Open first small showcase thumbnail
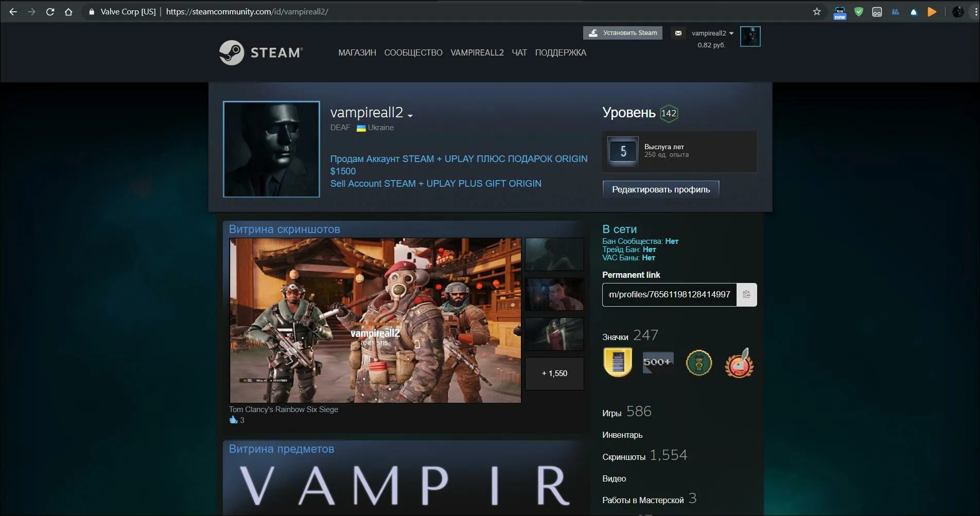The width and height of the screenshot is (980, 516). pyautogui.click(x=554, y=254)
